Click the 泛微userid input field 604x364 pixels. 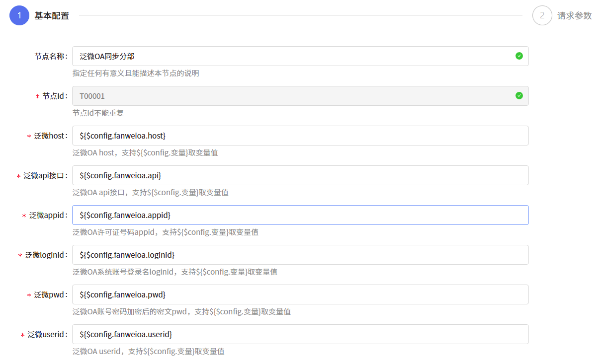(x=298, y=334)
